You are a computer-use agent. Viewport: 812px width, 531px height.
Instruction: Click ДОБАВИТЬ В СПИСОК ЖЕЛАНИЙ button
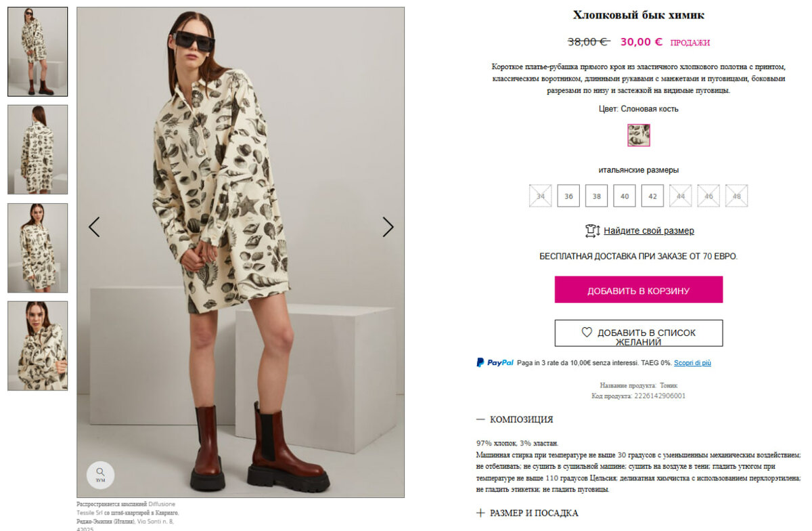click(639, 333)
